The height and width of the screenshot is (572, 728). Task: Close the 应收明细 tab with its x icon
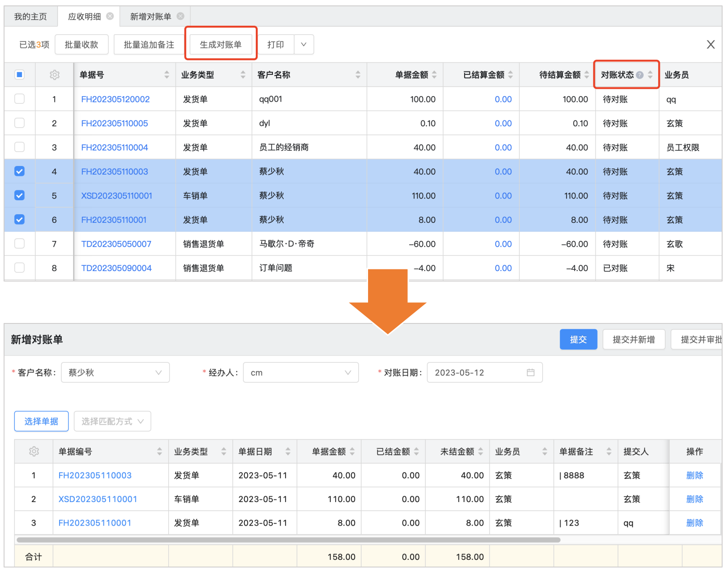pos(110,16)
